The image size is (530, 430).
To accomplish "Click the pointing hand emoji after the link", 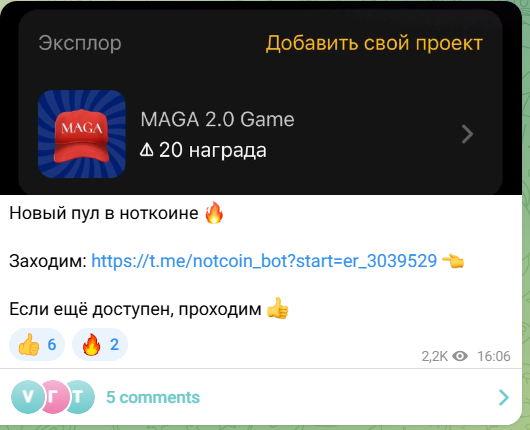I will pos(453,261).
